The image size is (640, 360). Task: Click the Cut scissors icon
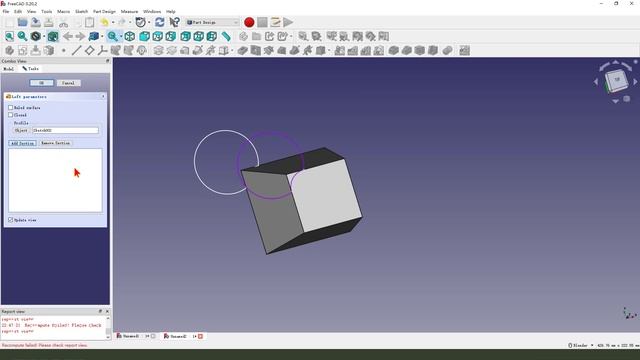point(63,22)
